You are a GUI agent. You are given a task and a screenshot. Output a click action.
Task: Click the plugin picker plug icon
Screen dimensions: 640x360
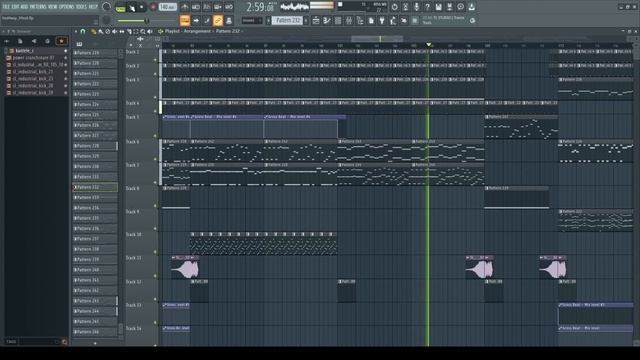tap(382, 20)
